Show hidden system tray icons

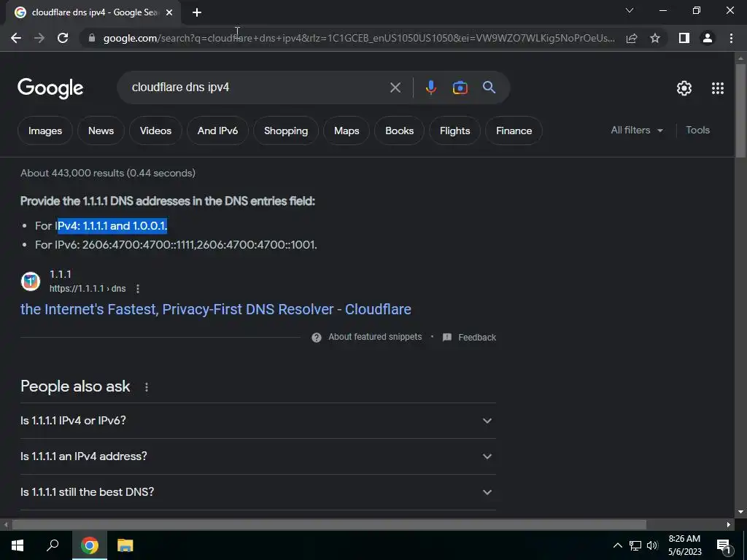[x=617, y=545]
